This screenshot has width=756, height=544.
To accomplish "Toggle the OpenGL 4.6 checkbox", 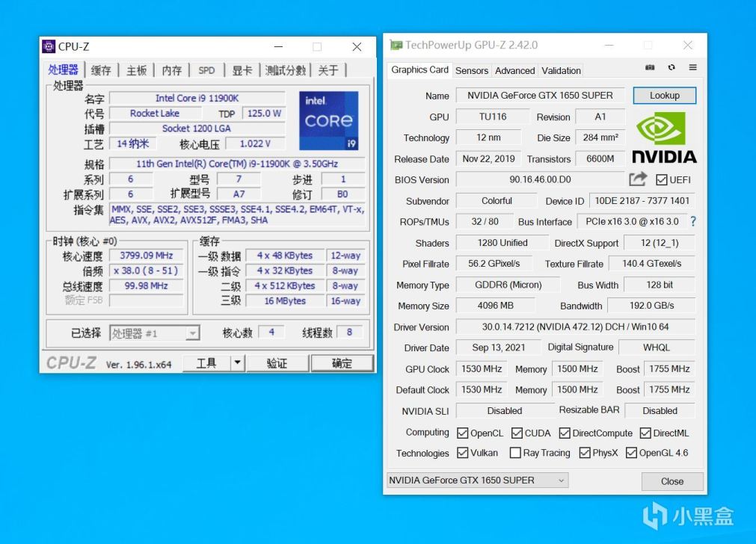I will pos(631,453).
